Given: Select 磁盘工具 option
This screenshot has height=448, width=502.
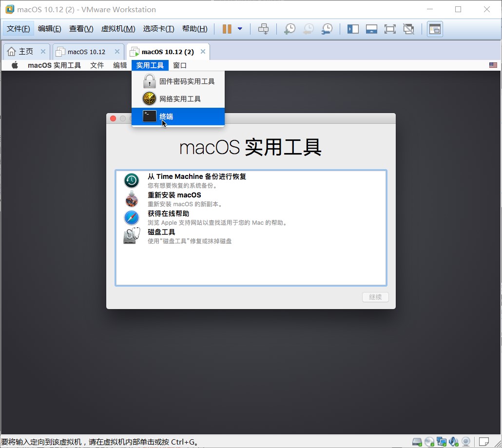Looking at the screenshot, I should click(x=251, y=236).
